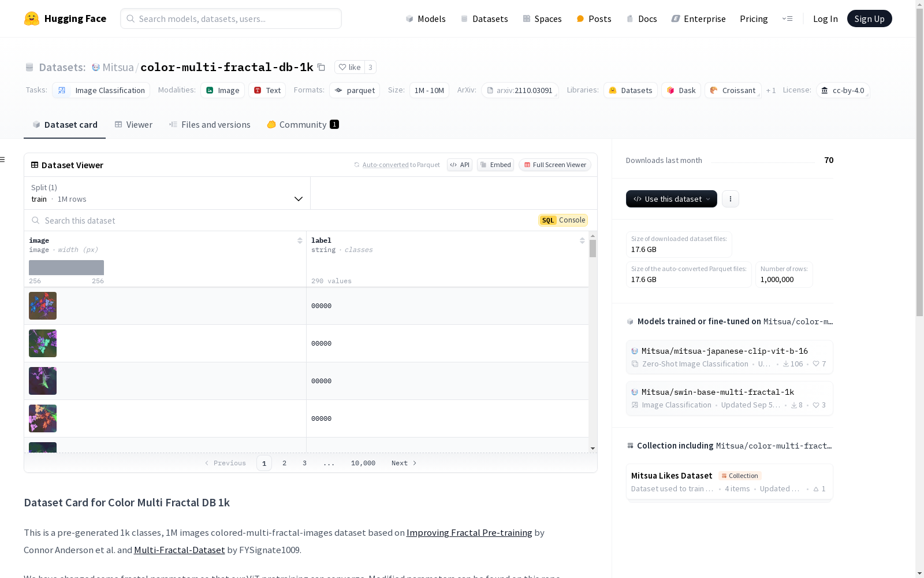
Task: Open the API button in Dataset Viewer
Action: [x=460, y=165]
